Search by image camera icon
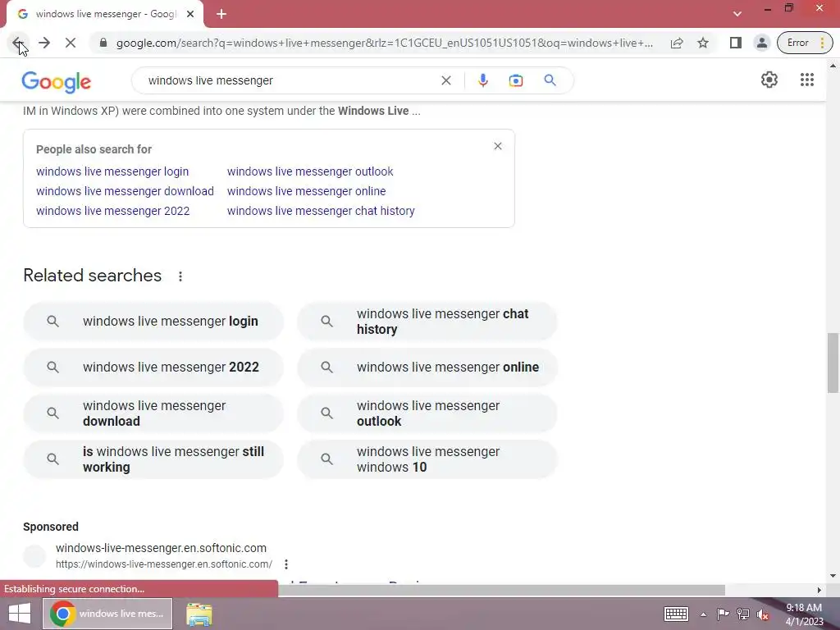The width and height of the screenshot is (840, 630). click(x=515, y=81)
